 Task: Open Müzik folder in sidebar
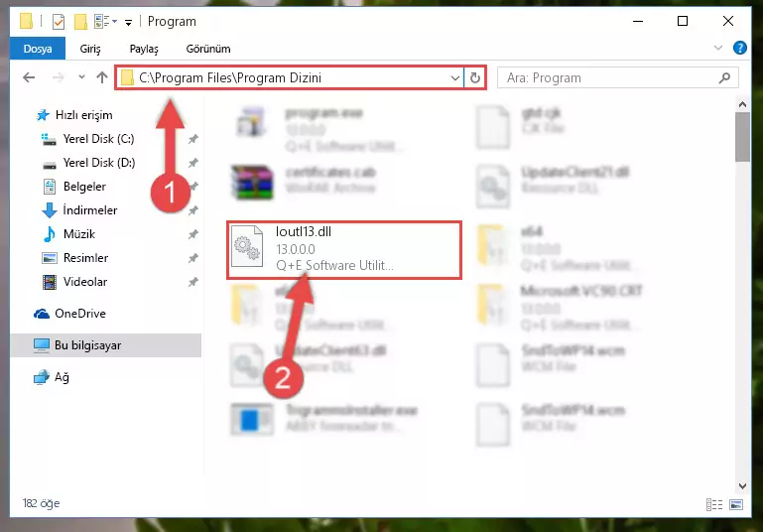(x=68, y=234)
